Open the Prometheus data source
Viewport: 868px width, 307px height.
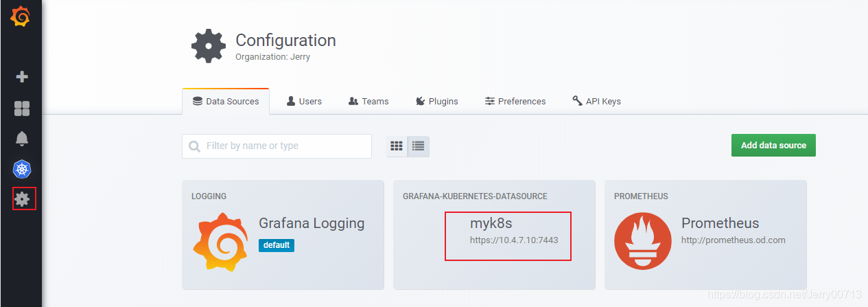coord(705,235)
